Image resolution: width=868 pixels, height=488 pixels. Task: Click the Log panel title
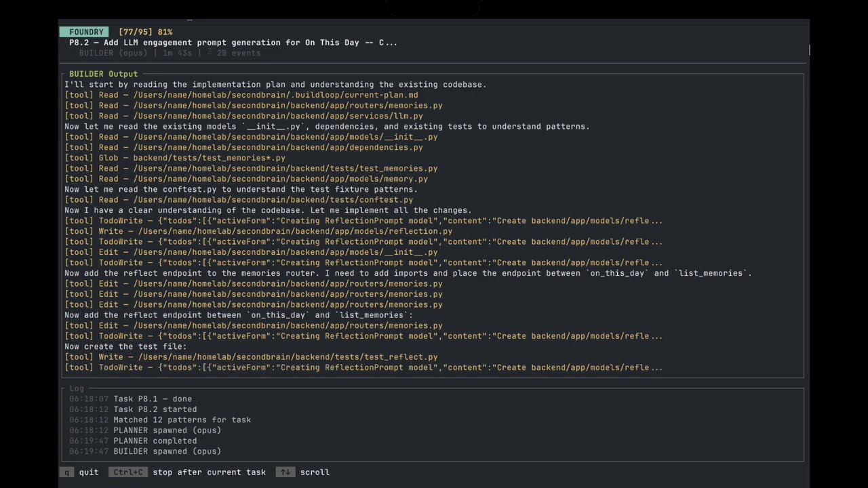pyautogui.click(x=77, y=388)
